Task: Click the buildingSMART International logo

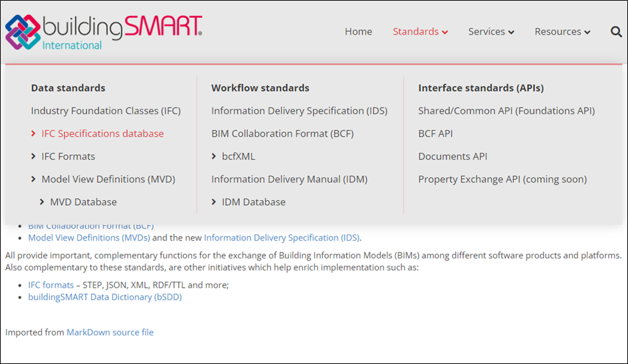Action: (103, 32)
